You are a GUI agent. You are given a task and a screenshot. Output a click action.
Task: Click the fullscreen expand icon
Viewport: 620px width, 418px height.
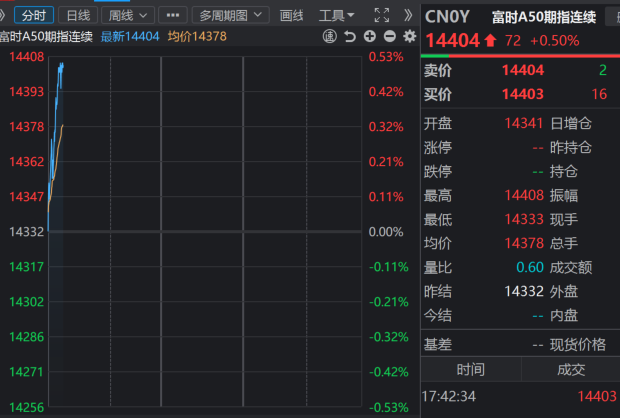pyautogui.click(x=382, y=15)
